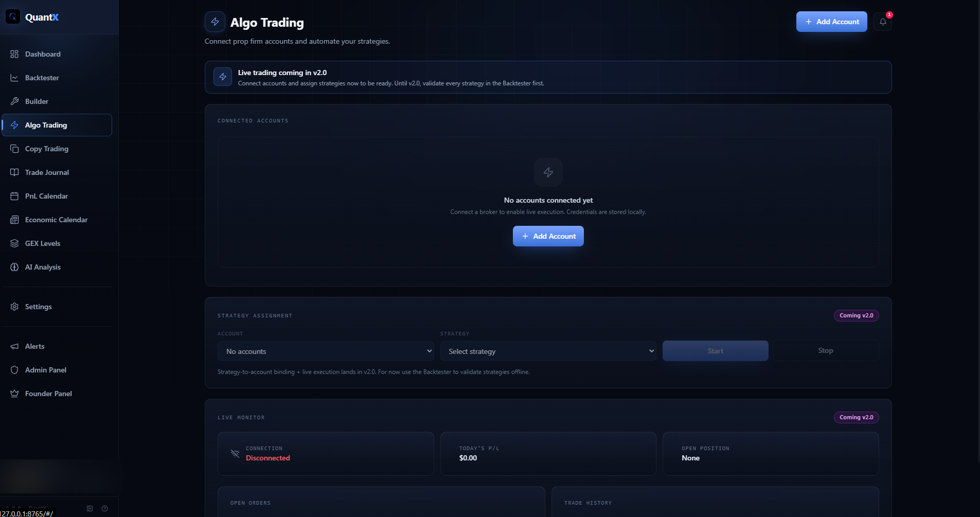Open the Builder section
The height and width of the screenshot is (517, 980).
(x=57, y=101)
